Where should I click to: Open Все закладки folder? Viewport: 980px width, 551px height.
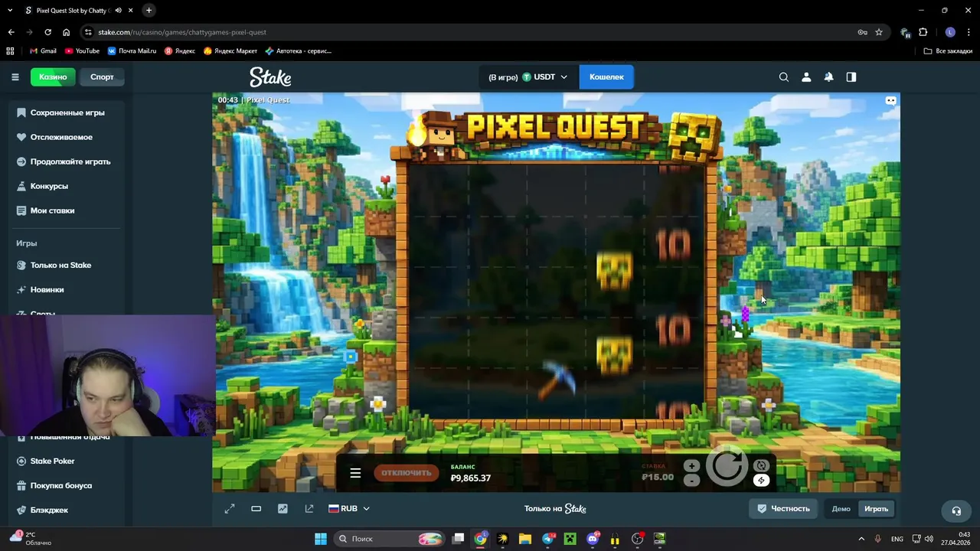pos(948,51)
